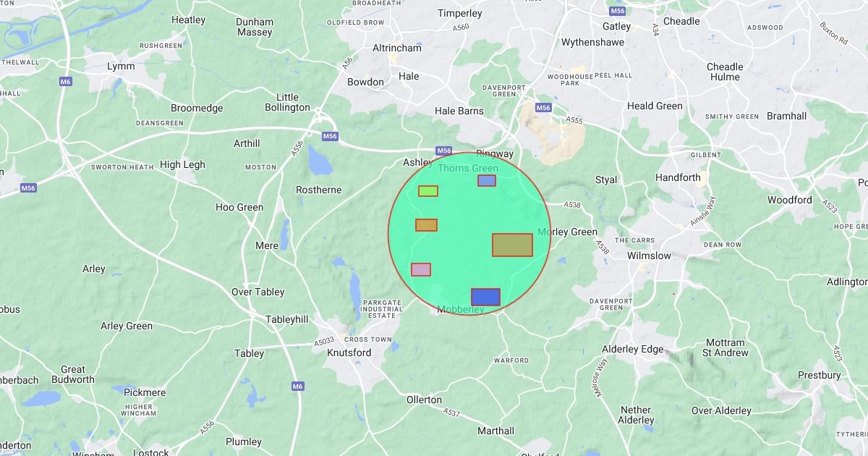This screenshot has width=868, height=456.
Task: Click the Warford label
Action: [x=511, y=360]
